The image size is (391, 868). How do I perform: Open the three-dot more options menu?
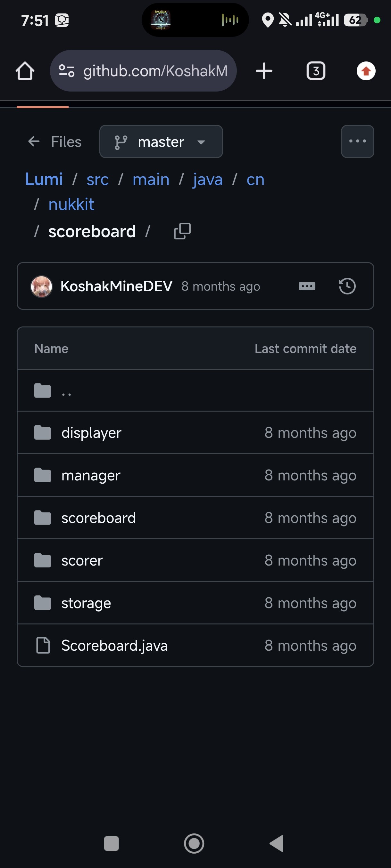(357, 141)
